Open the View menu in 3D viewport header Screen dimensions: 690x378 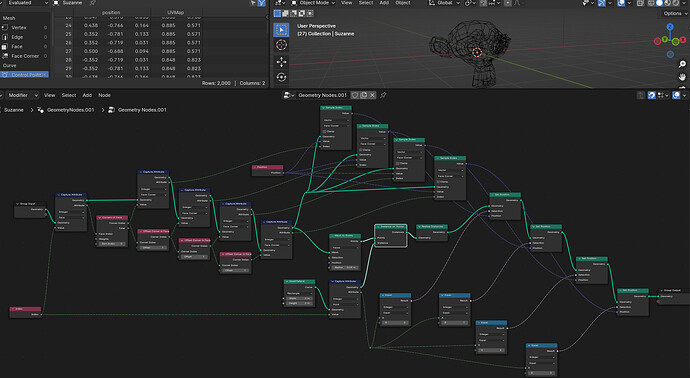point(347,3)
